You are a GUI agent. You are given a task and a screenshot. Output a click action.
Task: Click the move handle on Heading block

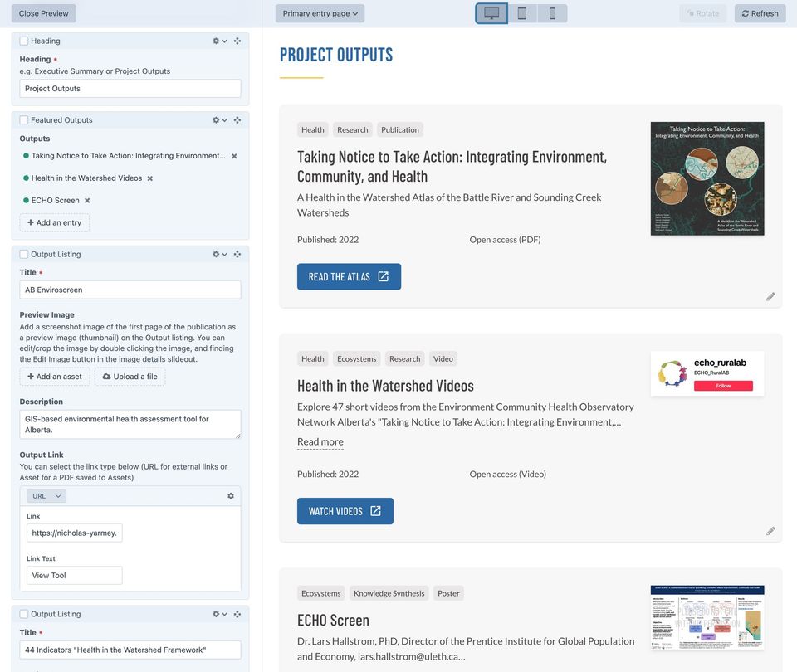(237, 41)
